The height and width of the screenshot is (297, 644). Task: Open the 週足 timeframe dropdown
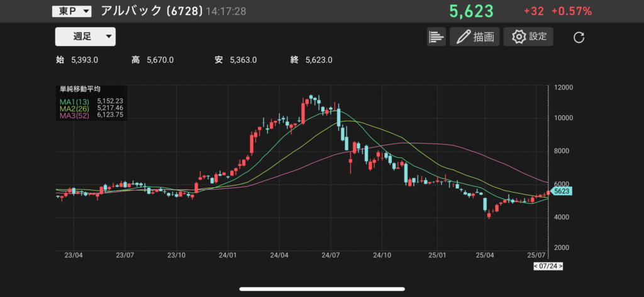tap(86, 36)
